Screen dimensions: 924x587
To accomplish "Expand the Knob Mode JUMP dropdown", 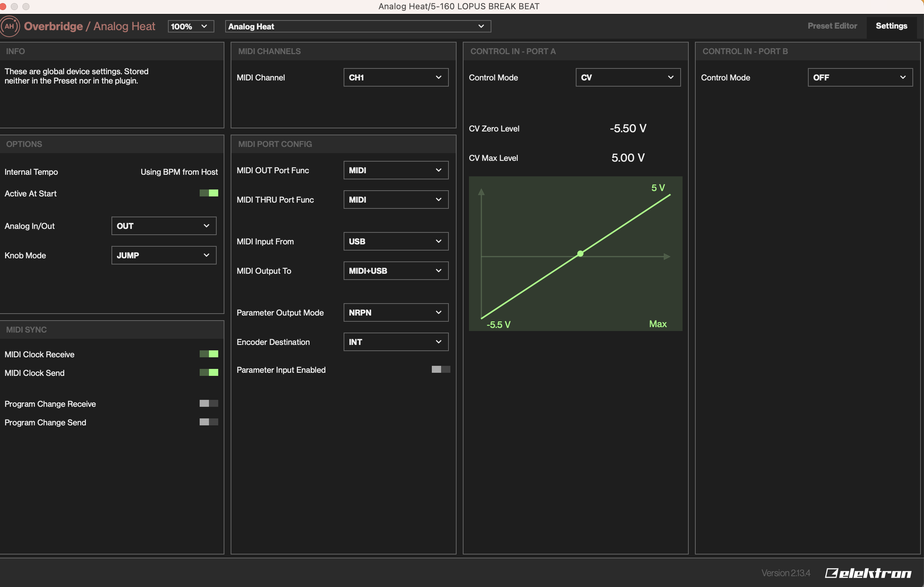I will click(x=164, y=255).
